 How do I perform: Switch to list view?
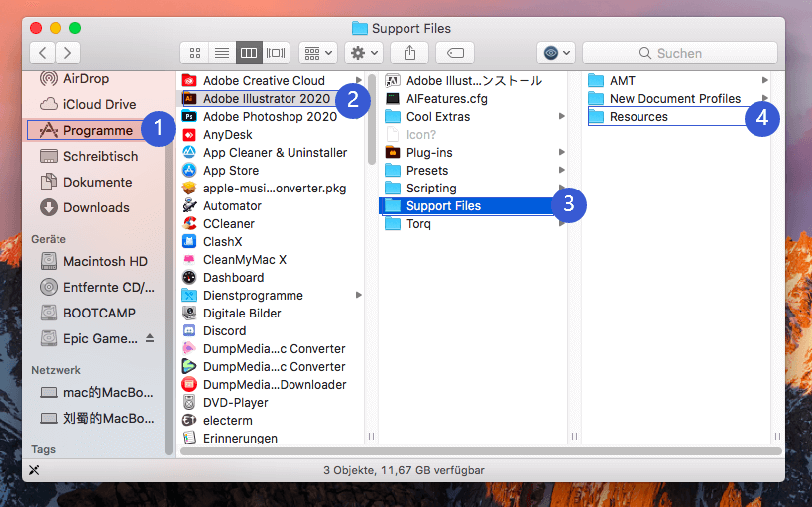pos(222,53)
